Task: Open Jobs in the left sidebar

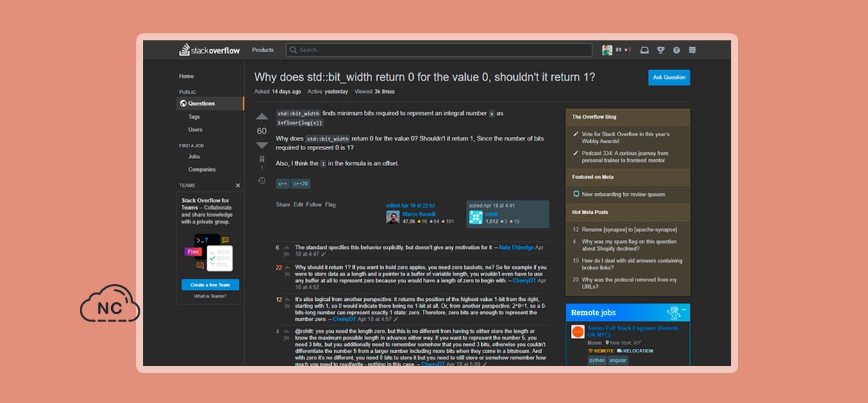Action: tap(194, 156)
